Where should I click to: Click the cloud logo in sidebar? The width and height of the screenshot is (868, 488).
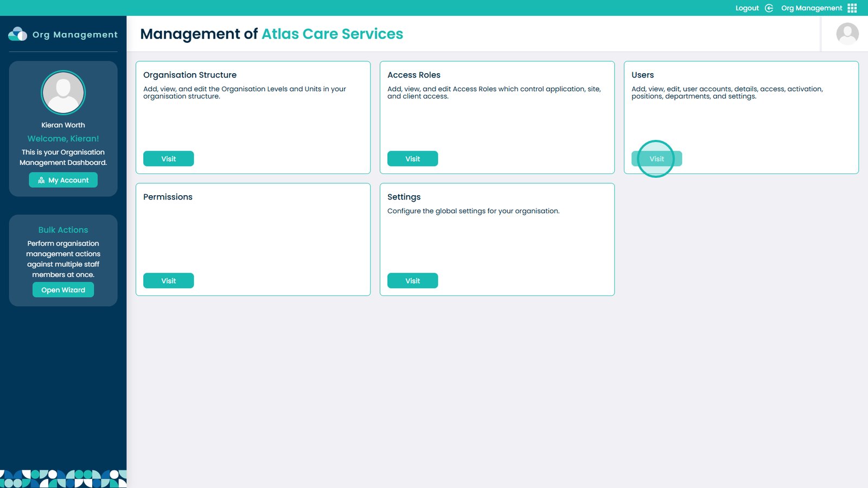tap(18, 34)
